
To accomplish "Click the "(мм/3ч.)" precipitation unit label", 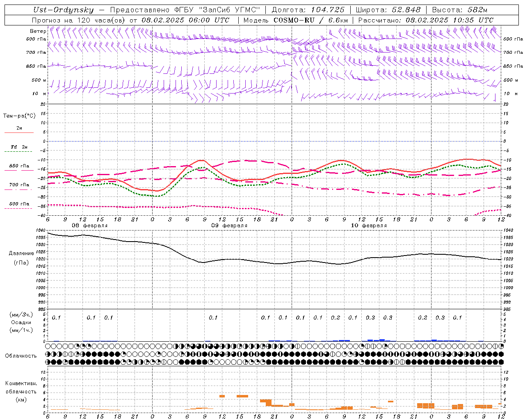I will click(x=21, y=315).
